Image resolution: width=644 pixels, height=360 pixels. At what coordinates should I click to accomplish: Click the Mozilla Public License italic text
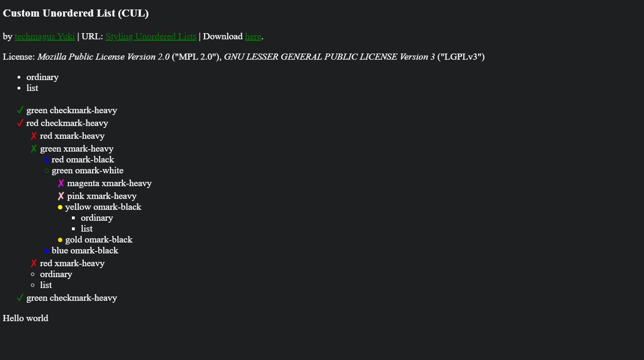[103, 57]
